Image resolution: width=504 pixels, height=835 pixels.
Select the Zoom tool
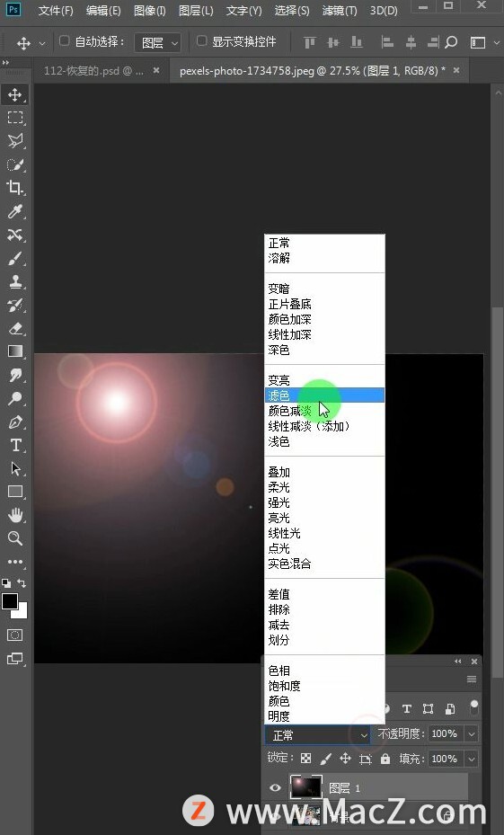tap(15, 538)
